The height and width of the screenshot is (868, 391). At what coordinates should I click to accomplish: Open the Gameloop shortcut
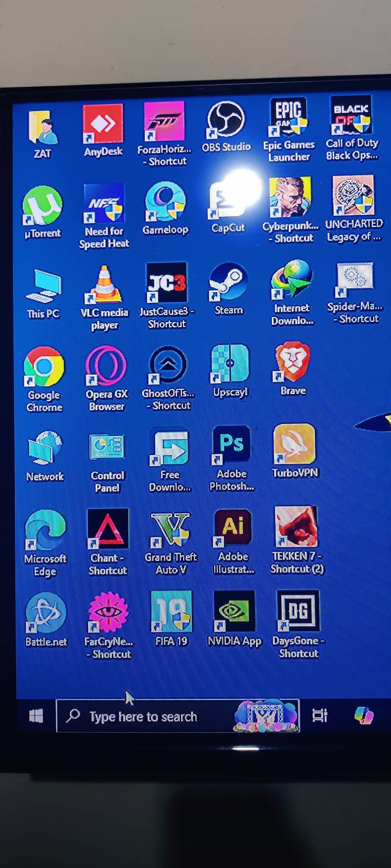[165, 202]
